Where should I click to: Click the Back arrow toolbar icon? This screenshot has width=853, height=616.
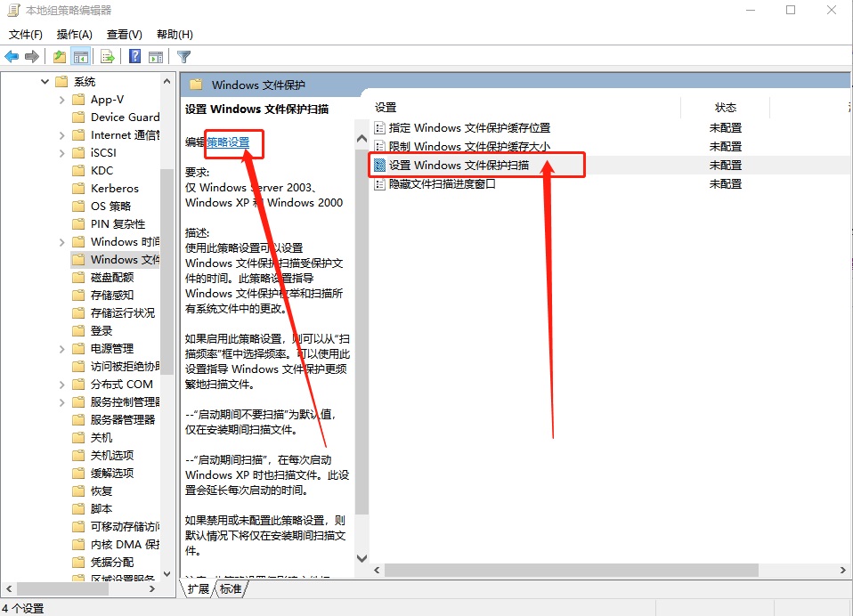click(12, 57)
